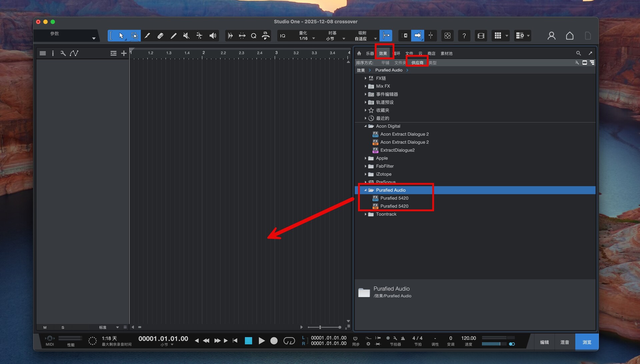Toggle the snap-to-grid button
The width and height of the screenshot is (640, 364).
click(x=386, y=36)
